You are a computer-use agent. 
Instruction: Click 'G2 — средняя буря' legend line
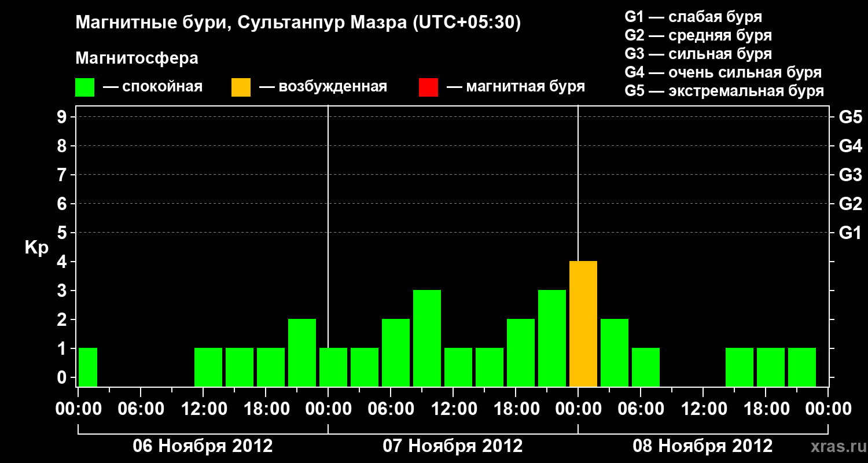pos(698,35)
